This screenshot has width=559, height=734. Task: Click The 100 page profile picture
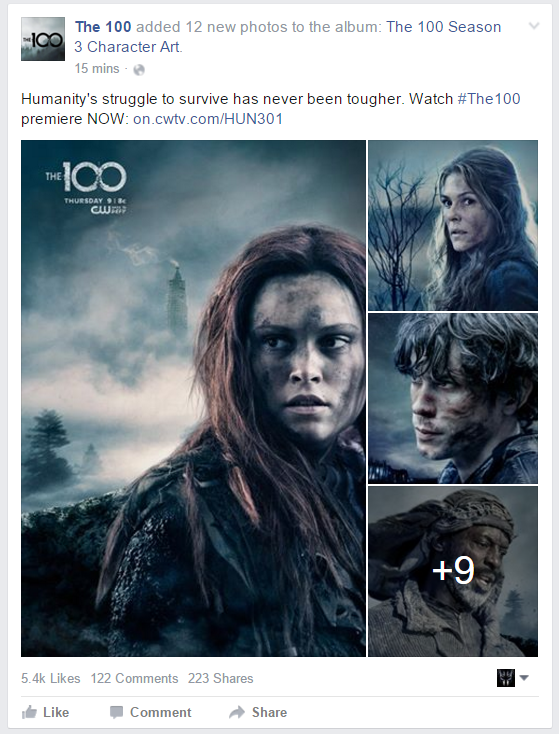pos(43,39)
